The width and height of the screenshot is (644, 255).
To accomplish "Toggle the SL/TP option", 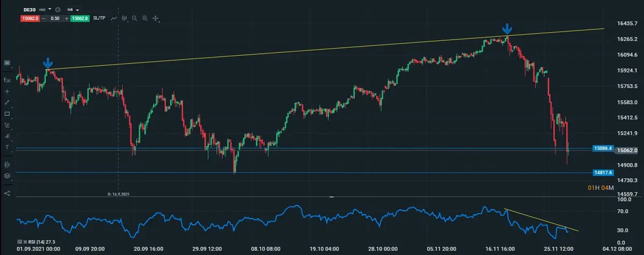I will click(x=99, y=18).
